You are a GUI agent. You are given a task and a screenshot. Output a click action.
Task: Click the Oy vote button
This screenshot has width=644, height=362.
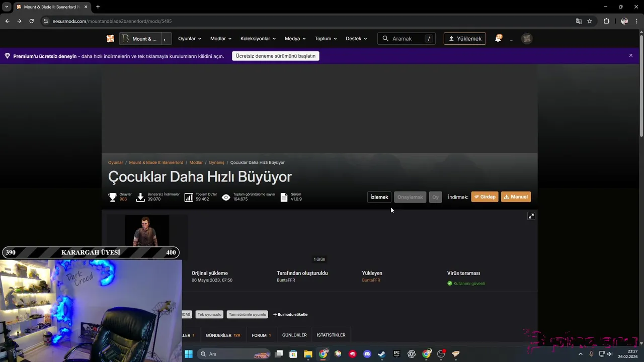tap(436, 197)
